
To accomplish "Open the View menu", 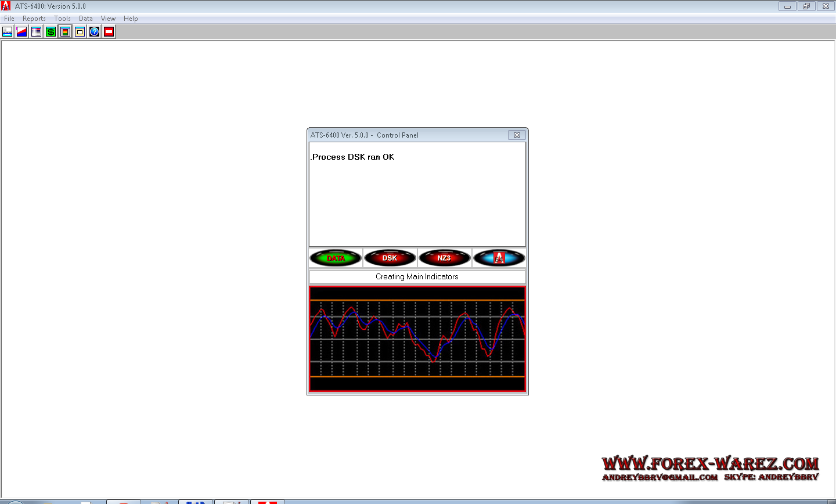I will (x=108, y=19).
